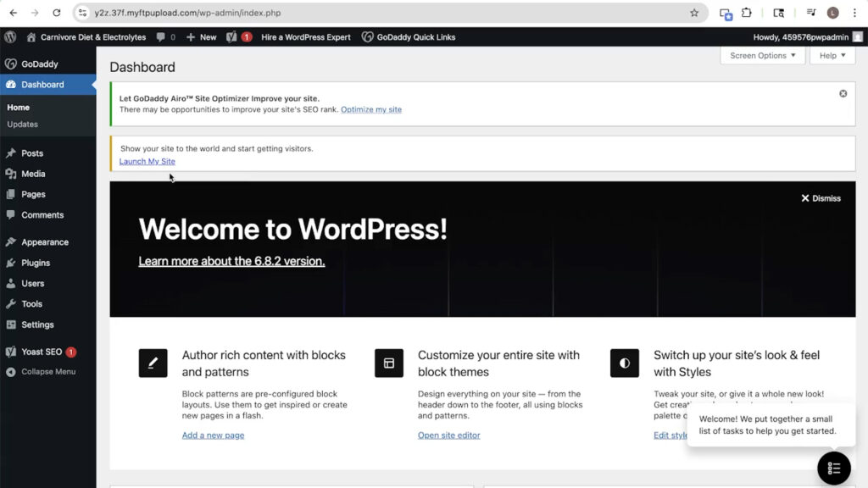Screen dimensions: 868x488
Task: Click the Launch My Site link
Action: [x=147, y=161]
